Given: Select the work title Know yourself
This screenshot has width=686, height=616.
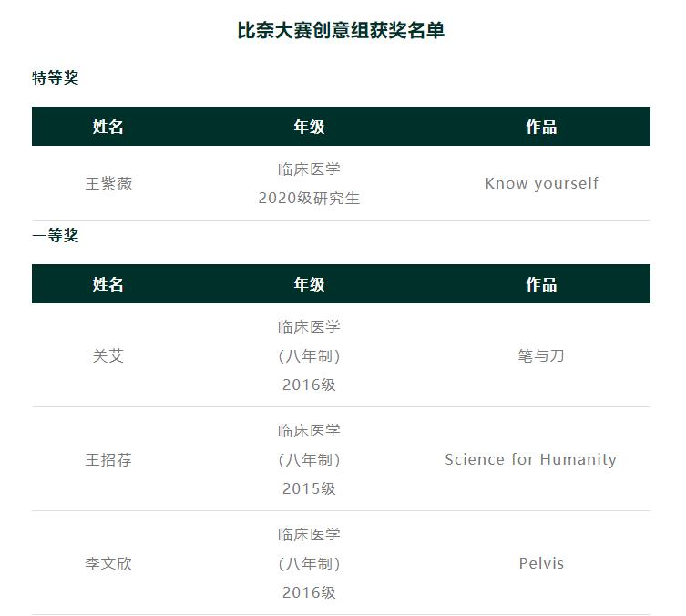Looking at the screenshot, I should tap(542, 183).
